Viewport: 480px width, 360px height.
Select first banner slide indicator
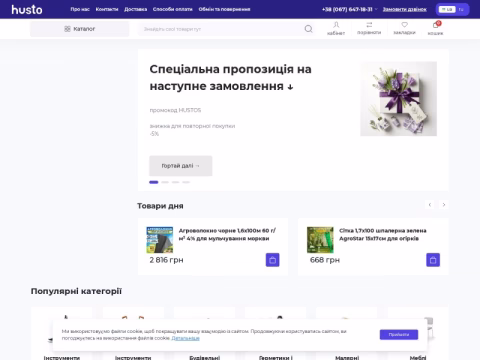pyautogui.click(x=154, y=182)
